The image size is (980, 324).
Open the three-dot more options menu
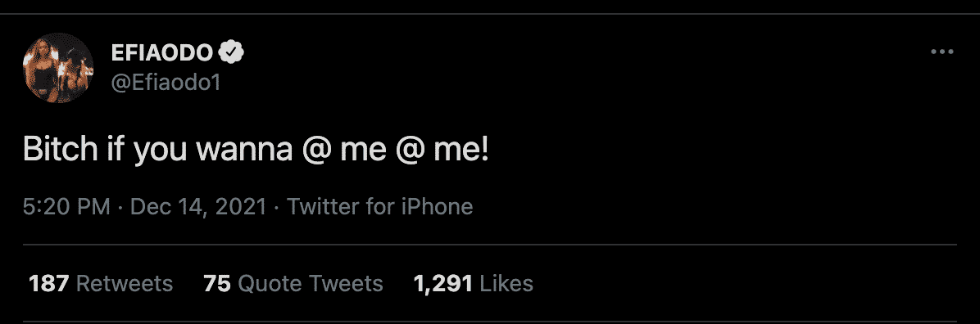click(x=941, y=52)
